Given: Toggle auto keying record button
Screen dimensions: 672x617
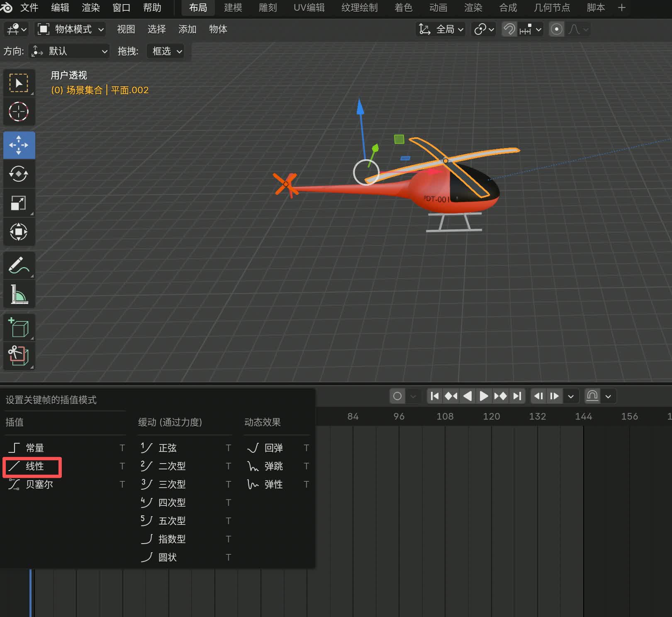Looking at the screenshot, I should pyautogui.click(x=397, y=396).
